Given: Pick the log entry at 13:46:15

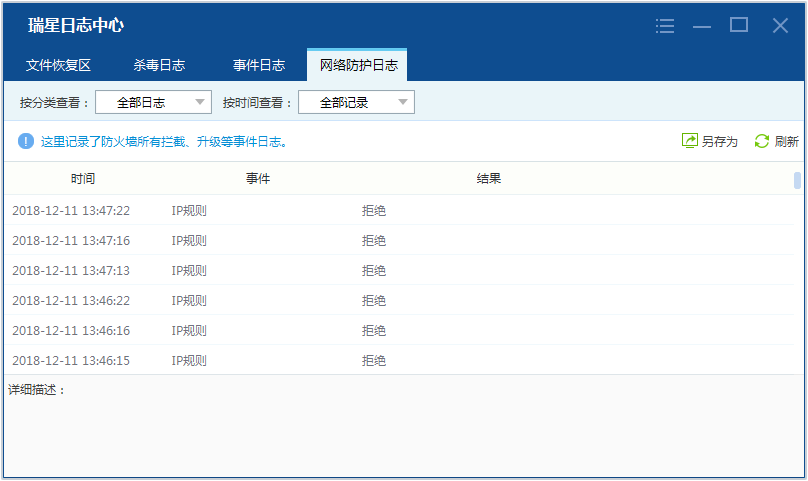Looking at the screenshot, I should (71, 360).
